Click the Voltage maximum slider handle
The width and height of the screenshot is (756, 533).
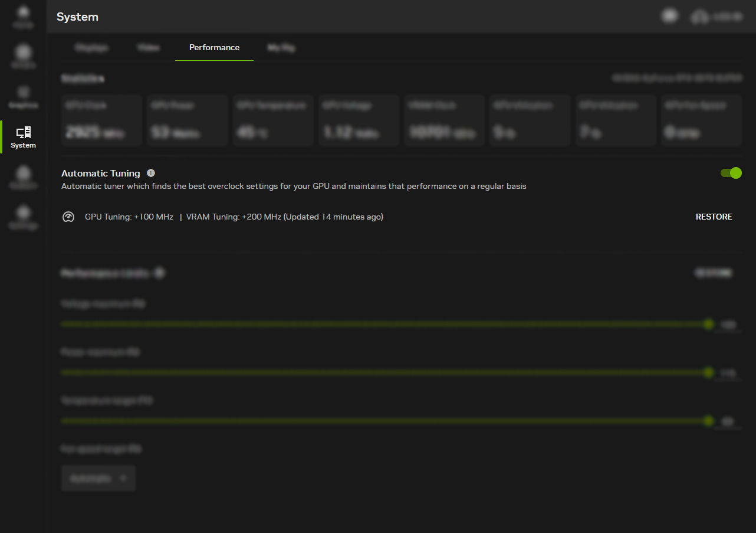coord(708,324)
